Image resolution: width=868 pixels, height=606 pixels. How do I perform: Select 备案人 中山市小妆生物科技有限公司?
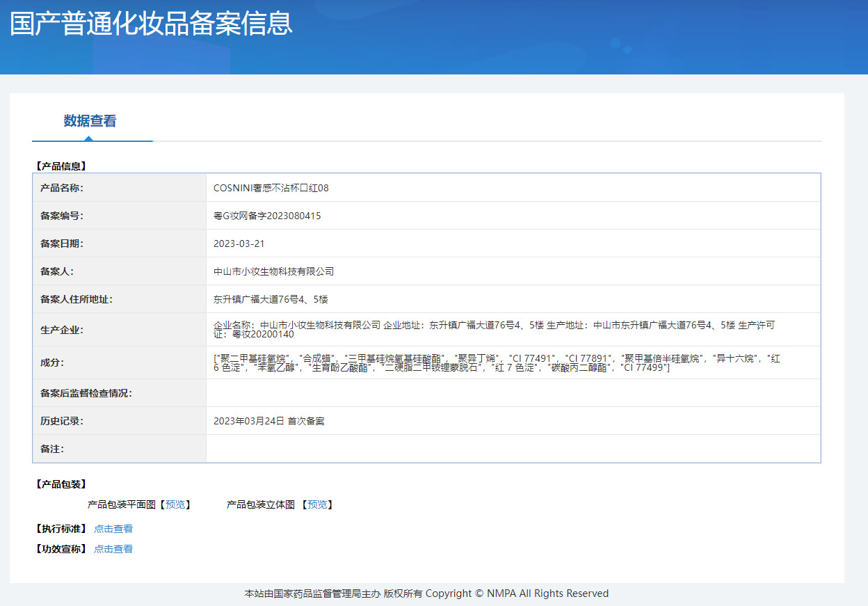coord(273,271)
